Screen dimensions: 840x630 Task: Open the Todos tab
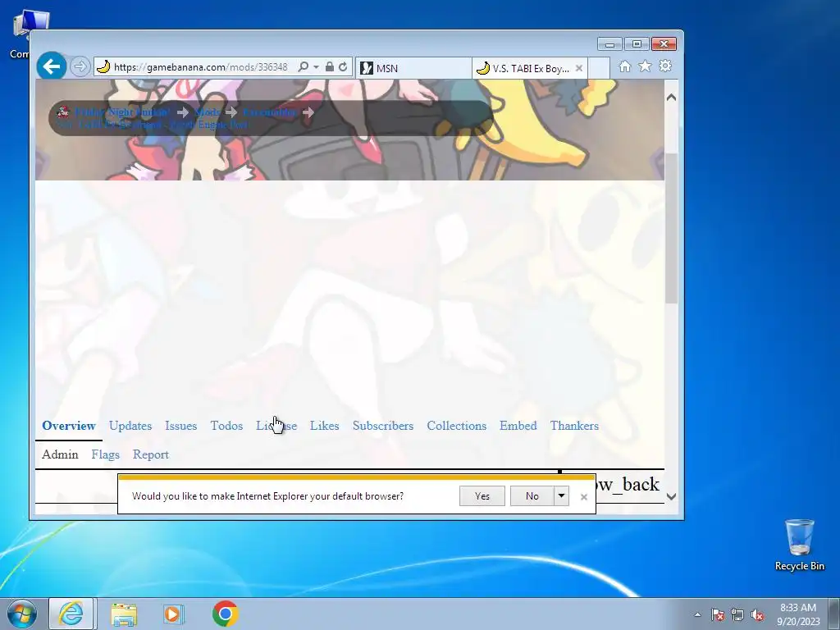click(226, 426)
